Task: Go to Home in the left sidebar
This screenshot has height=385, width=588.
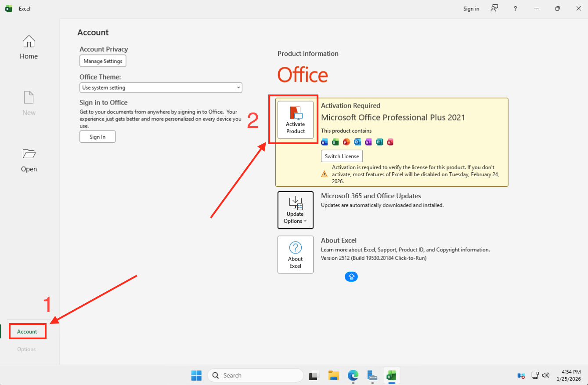Action: [29, 47]
